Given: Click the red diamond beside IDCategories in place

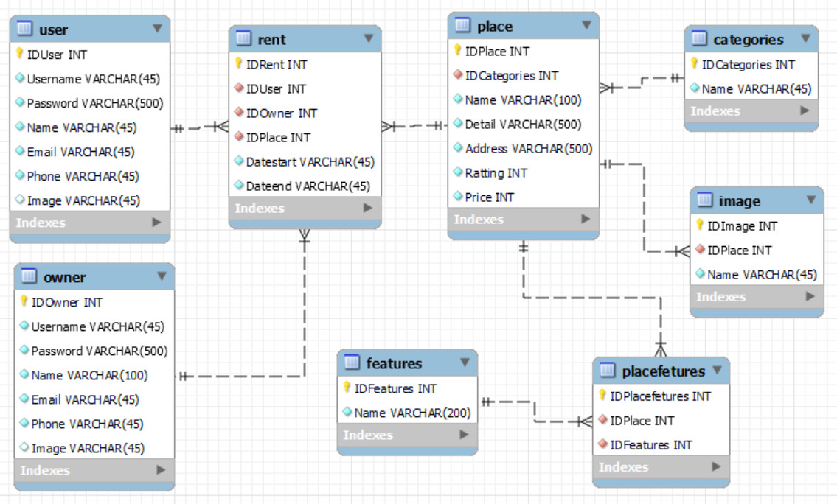Looking at the screenshot, I should point(458,74).
